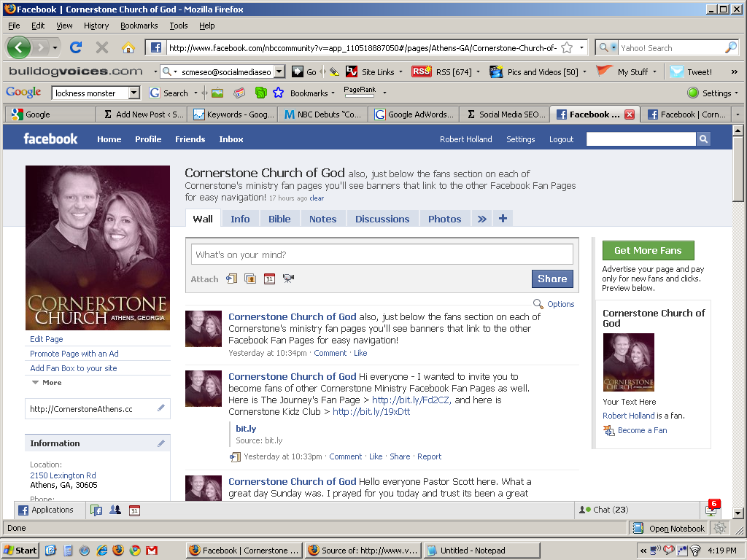Click the Open Notebook status bar button
The width and height of the screenshot is (747, 560).
click(x=669, y=529)
